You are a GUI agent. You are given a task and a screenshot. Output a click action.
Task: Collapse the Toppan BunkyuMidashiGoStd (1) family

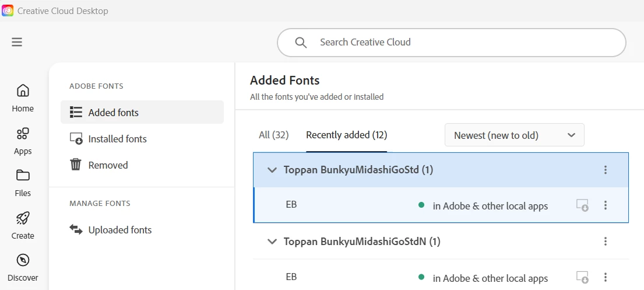pyautogui.click(x=272, y=170)
